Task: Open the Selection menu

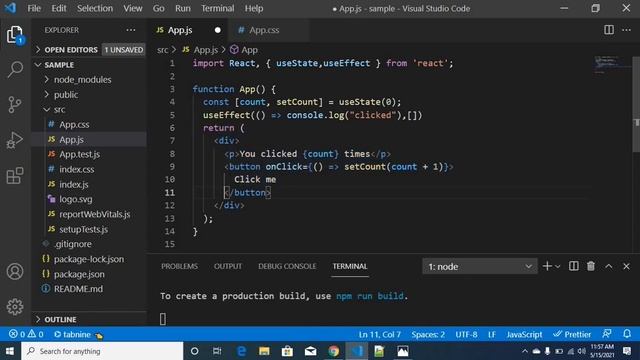Action: point(95,8)
